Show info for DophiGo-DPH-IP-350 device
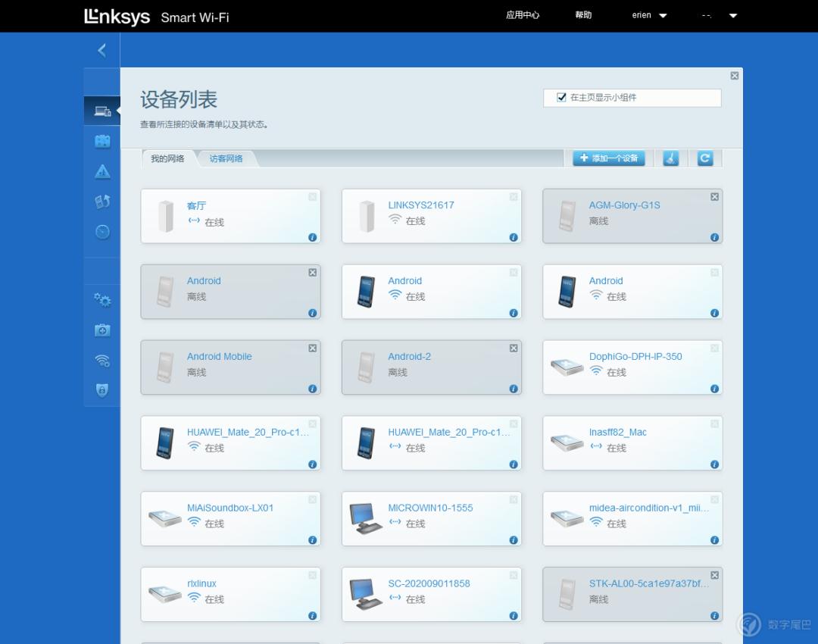Screen dimensions: 818x644 [x=714, y=389]
